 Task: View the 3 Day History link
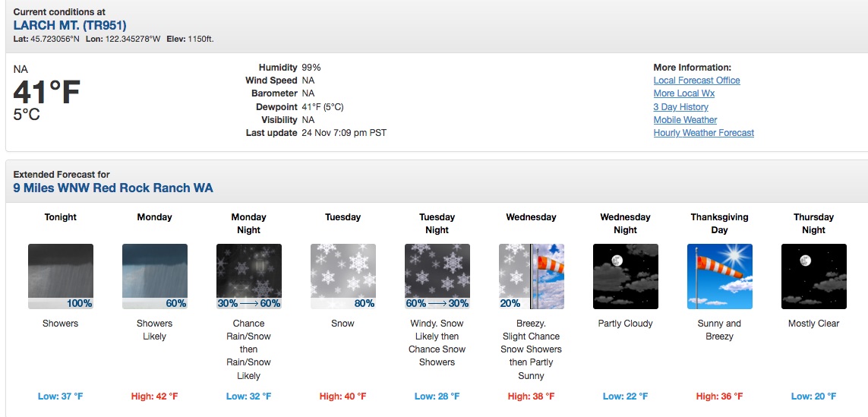(x=680, y=107)
